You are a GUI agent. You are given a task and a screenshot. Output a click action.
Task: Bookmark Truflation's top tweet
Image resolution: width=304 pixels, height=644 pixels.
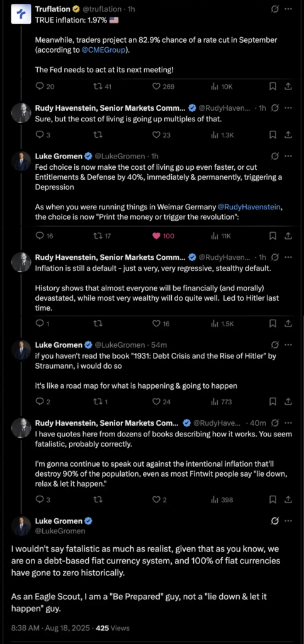273,86
